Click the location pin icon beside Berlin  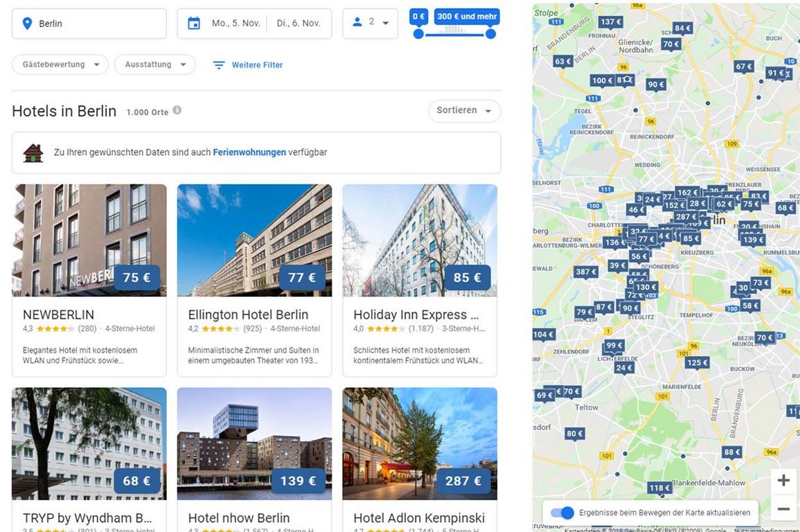click(28, 24)
